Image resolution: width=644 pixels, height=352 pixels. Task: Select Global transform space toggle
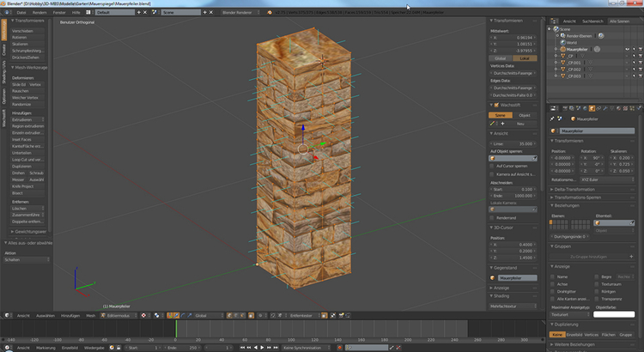pyautogui.click(x=501, y=58)
